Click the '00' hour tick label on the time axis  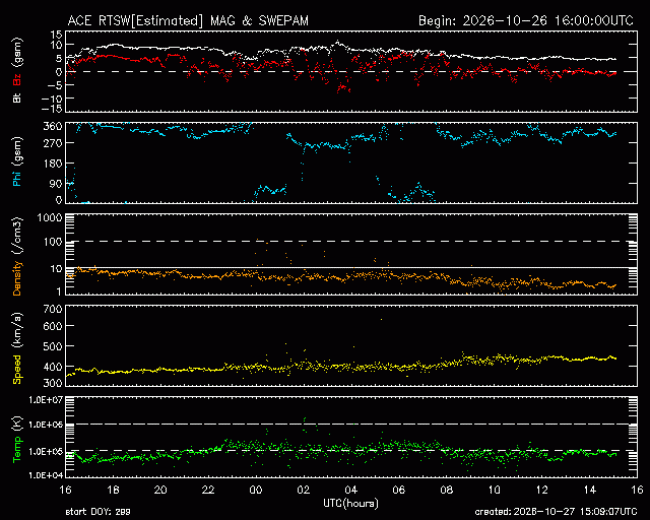coord(256,490)
